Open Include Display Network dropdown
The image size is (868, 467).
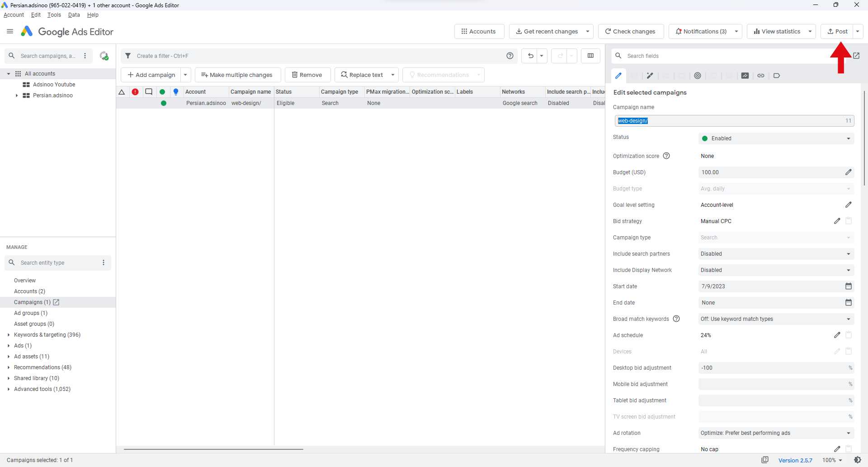tap(776, 270)
